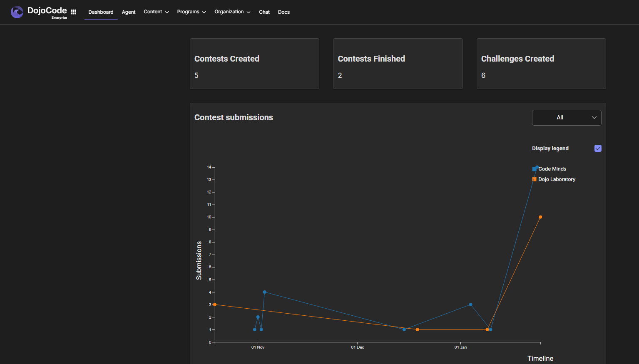
Task: Click the blue data point at 4 submissions
Action: click(x=265, y=292)
